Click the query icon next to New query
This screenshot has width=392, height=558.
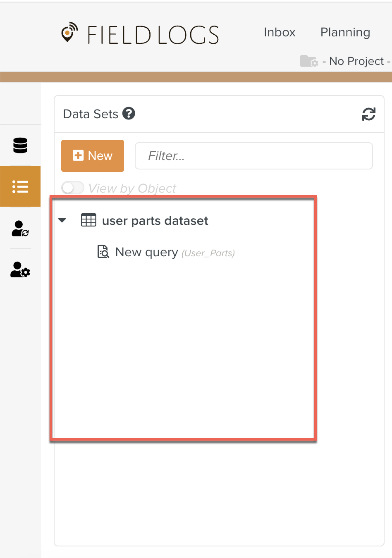point(103,252)
